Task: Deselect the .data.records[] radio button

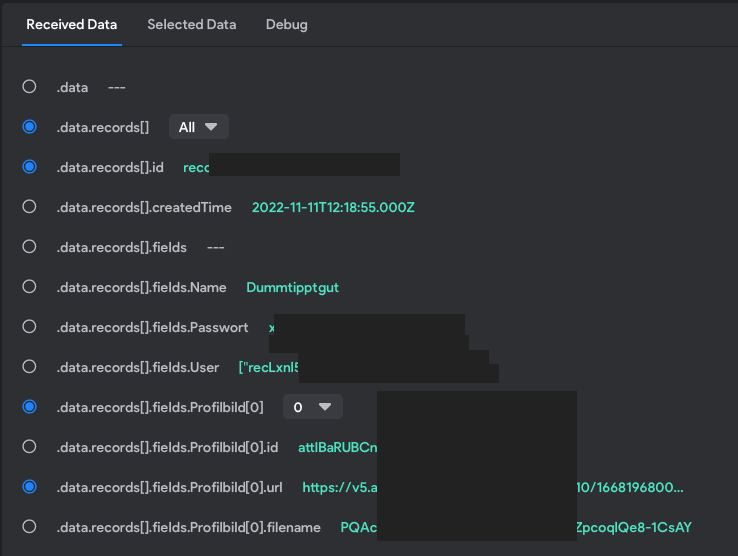Action: (x=29, y=127)
